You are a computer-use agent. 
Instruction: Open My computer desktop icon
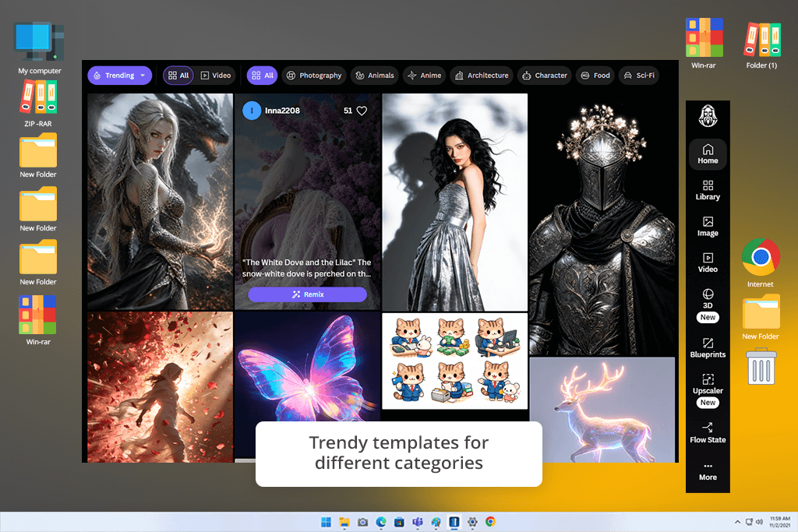tap(39, 48)
